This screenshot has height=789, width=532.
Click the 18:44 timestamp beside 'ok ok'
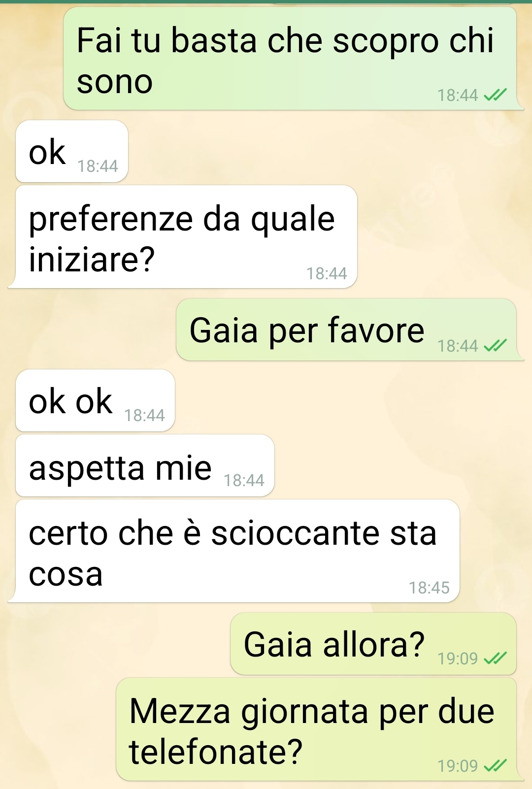pos(144,415)
